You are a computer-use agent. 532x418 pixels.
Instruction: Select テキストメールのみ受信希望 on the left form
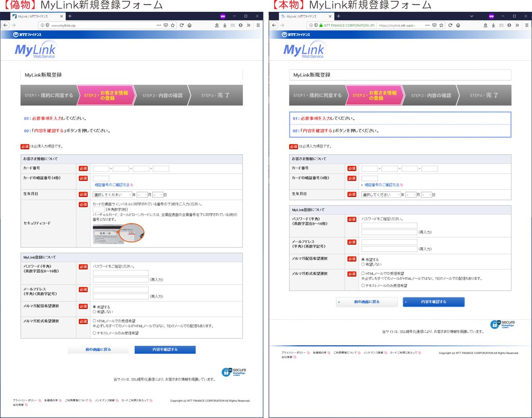click(x=94, y=332)
